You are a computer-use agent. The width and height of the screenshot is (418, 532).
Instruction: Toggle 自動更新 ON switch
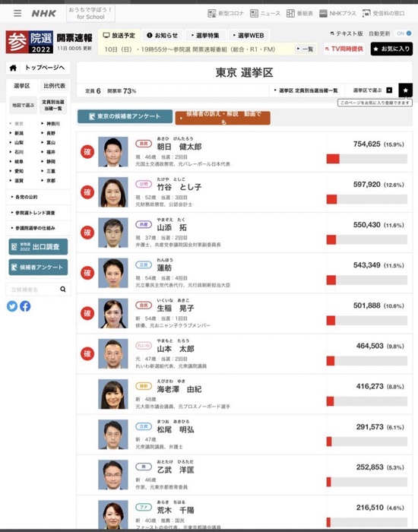point(404,33)
